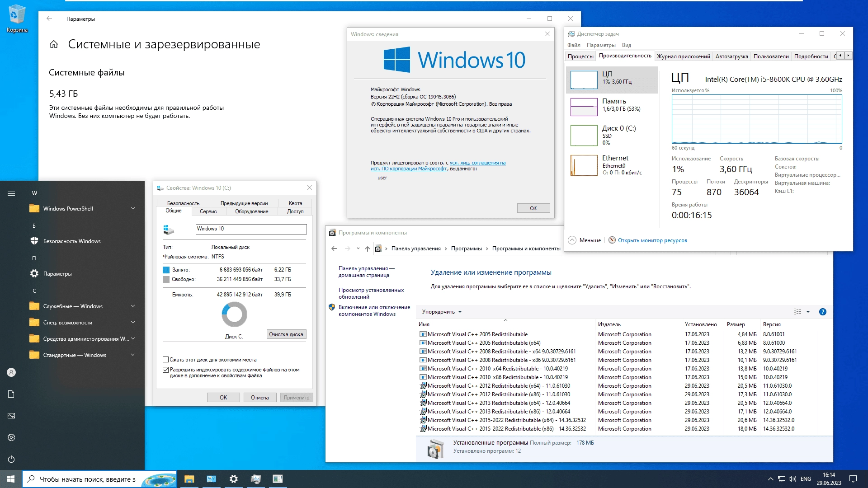Open File Explorer from taskbar
Image resolution: width=868 pixels, height=488 pixels.
click(x=189, y=479)
